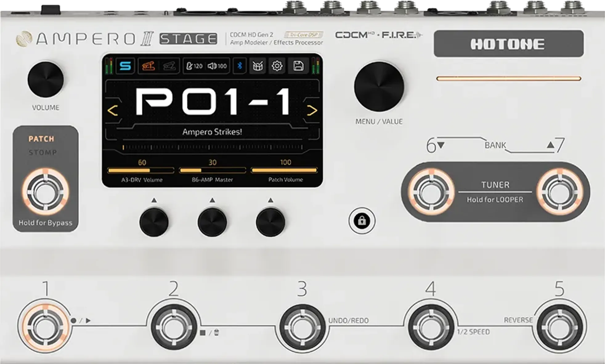Click the 1/2 SPEED label
The width and height of the screenshot is (605, 364).
[473, 332]
